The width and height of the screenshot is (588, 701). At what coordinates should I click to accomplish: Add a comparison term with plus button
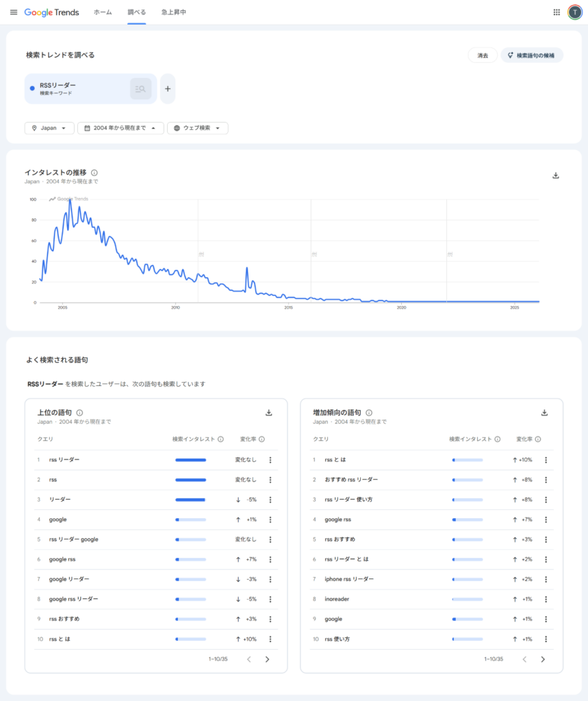pyautogui.click(x=168, y=89)
